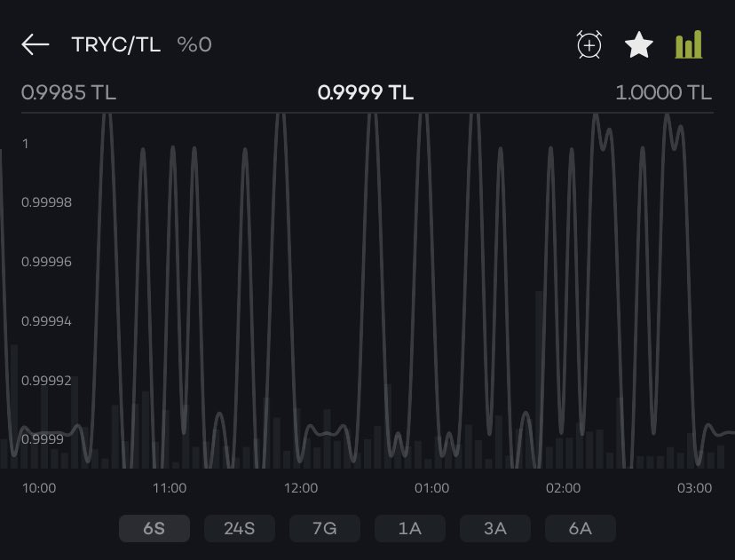
Task: Tap the current price 0.9999 TL
Action: coord(366,92)
